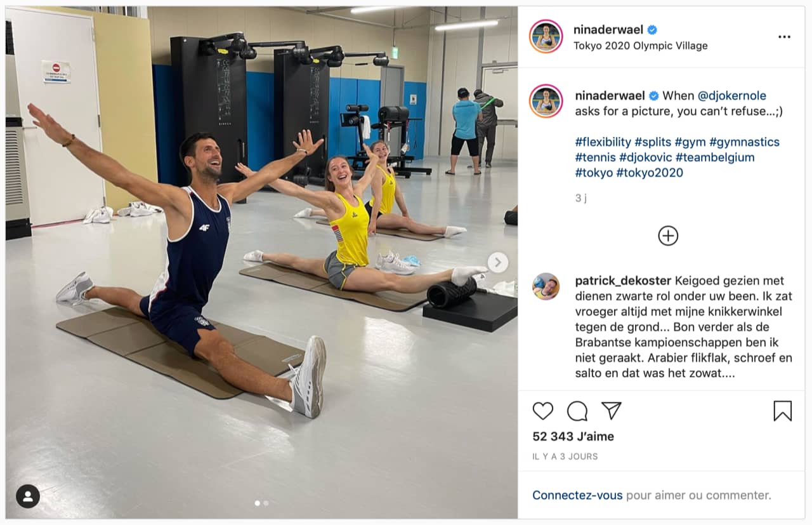Open patrick_dekoster username in comment

(x=624, y=281)
